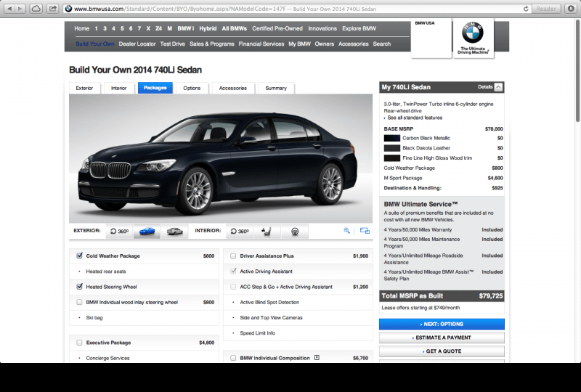The height and width of the screenshot is (392, 581).
Task: Click the Black Dakota Leather swatch
Action: 391,148
